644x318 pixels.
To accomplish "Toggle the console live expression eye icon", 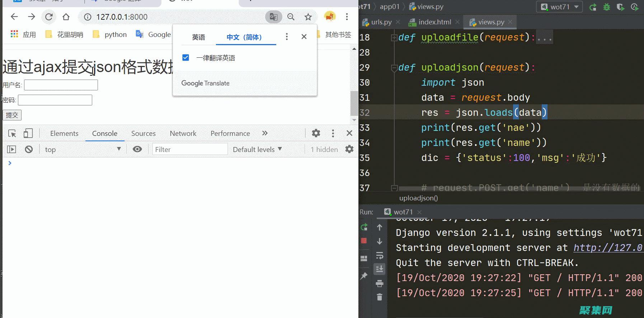I will [x=137, y=149].
